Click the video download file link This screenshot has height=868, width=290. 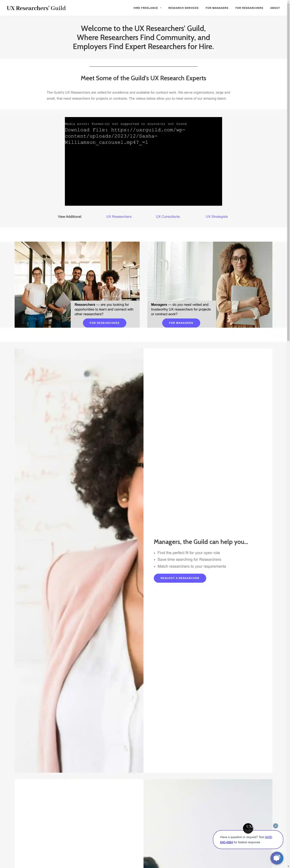point(125,136)
